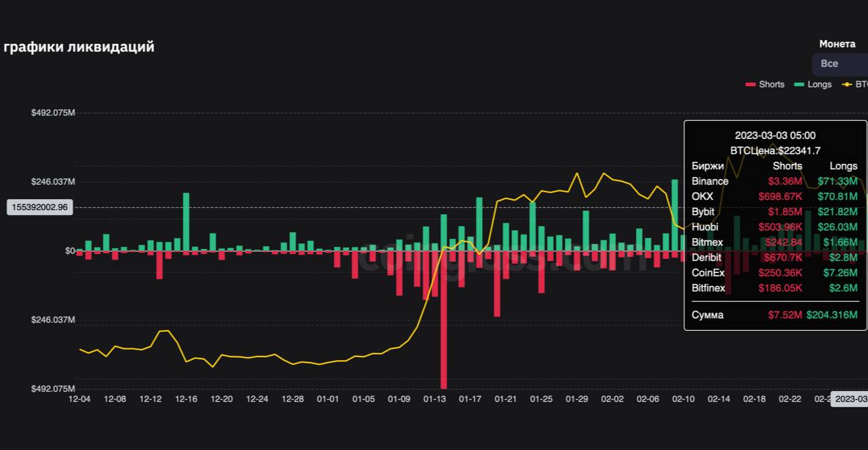Click the tall red shorts bar near 01-20
The width and height of the screenshot is (868, 450).
point(497,283)
